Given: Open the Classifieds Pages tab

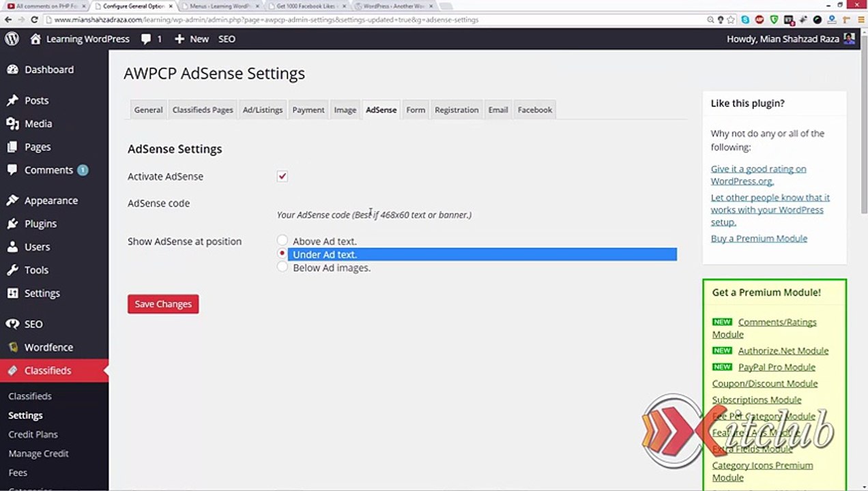Looking at the screenshot, I should 203,110.
